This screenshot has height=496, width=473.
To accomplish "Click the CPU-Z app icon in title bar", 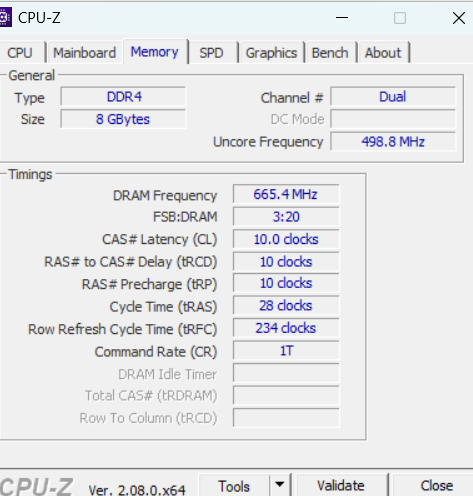I will point(5,17).
